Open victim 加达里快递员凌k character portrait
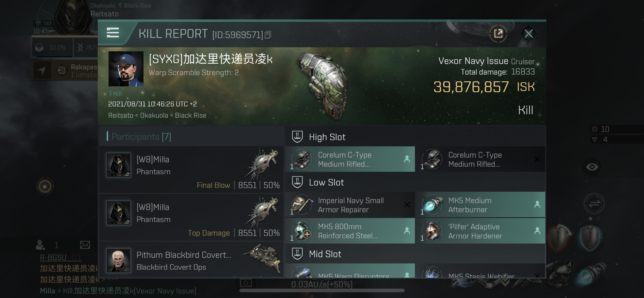This screenshot has height=298, width=644. click(126, 69)
